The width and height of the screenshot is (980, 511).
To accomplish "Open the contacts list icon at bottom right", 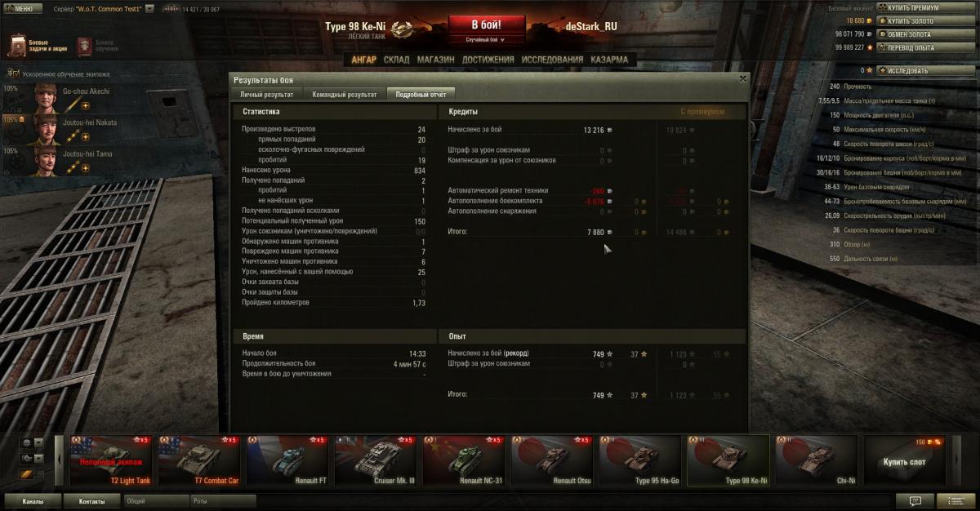I will point(954,500).
